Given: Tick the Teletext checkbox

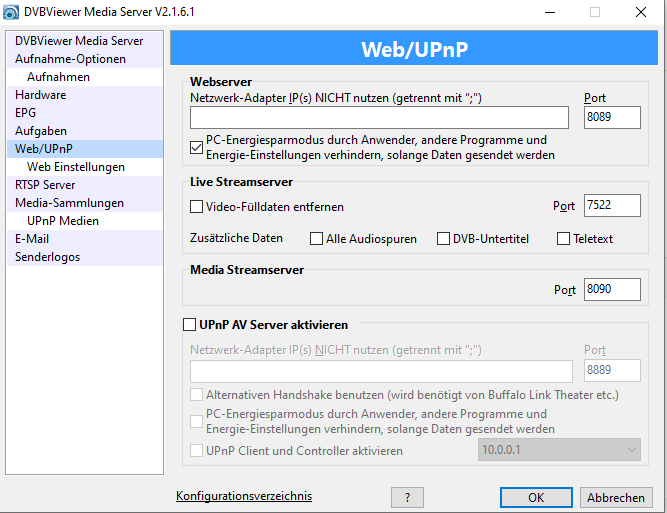Looking at the screenshot, I should [x=563, y=239].
